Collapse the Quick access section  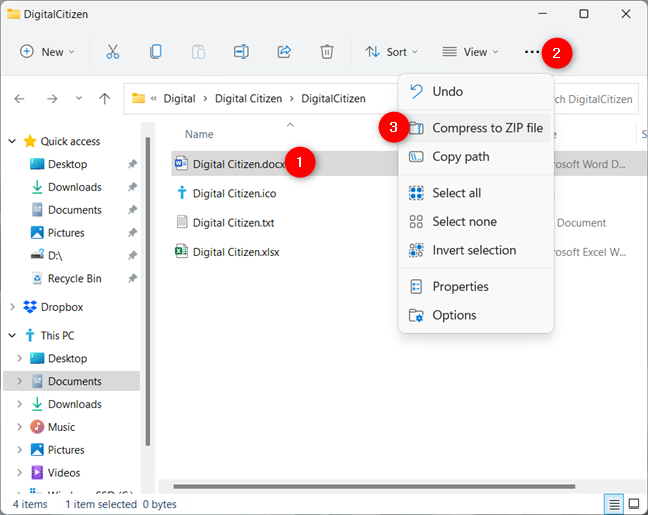point(12,141)
